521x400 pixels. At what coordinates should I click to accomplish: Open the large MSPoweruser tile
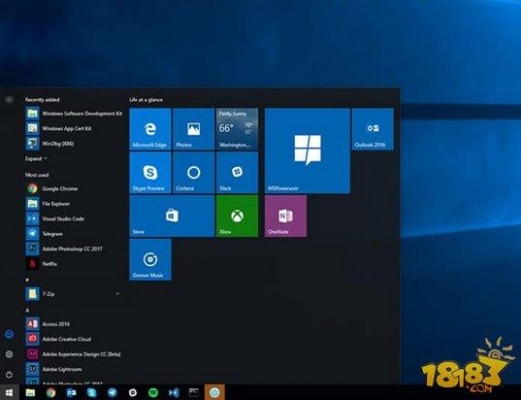pos(307,151)
